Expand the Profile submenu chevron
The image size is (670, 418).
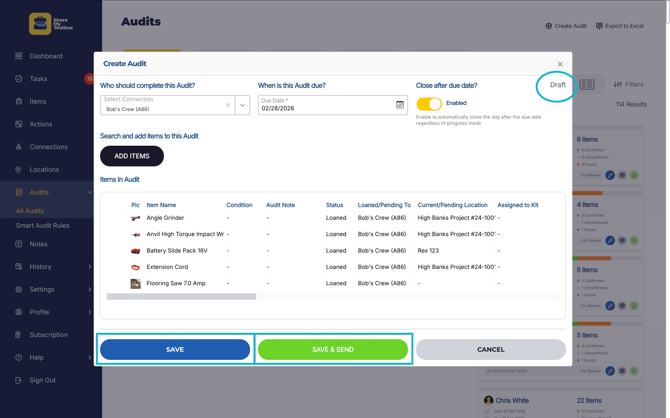pyautogui.click(x=90, y=312)
